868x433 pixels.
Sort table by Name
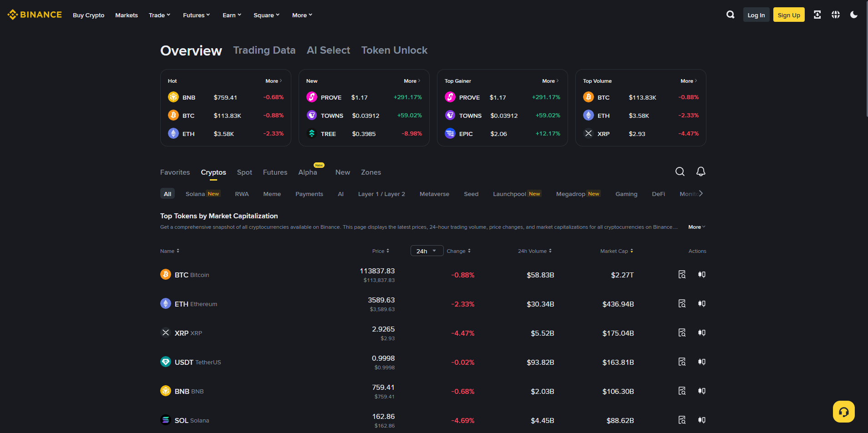click(170, 251)
